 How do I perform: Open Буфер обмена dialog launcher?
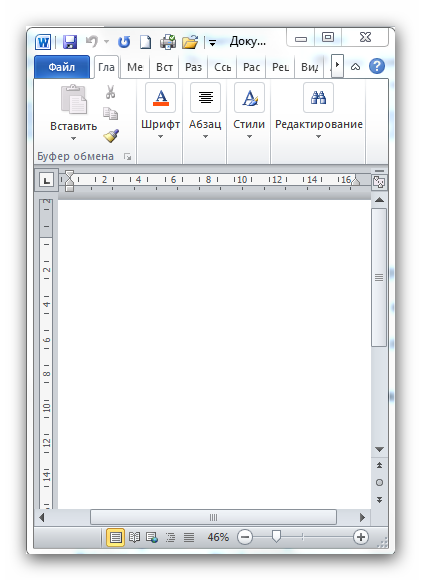point(127,157)
